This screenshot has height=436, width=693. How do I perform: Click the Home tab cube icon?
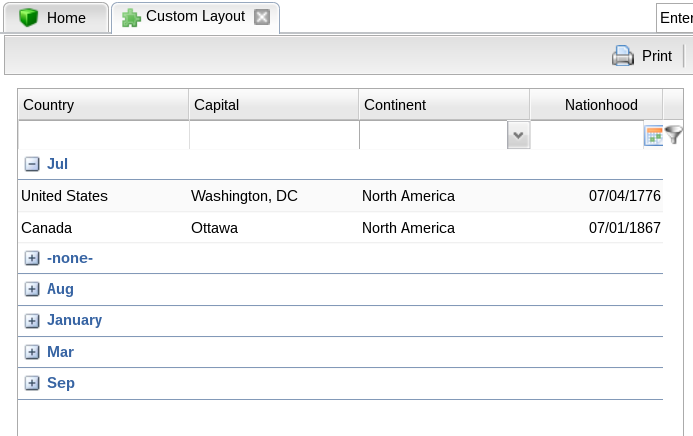29,18
